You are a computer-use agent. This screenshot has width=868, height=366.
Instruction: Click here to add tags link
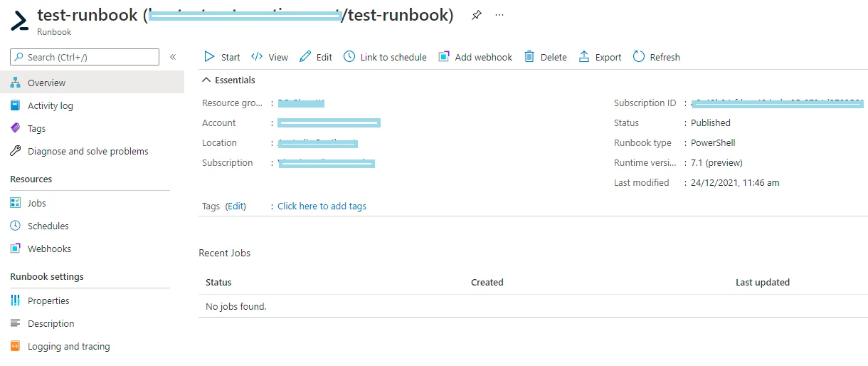coord(322,206)
